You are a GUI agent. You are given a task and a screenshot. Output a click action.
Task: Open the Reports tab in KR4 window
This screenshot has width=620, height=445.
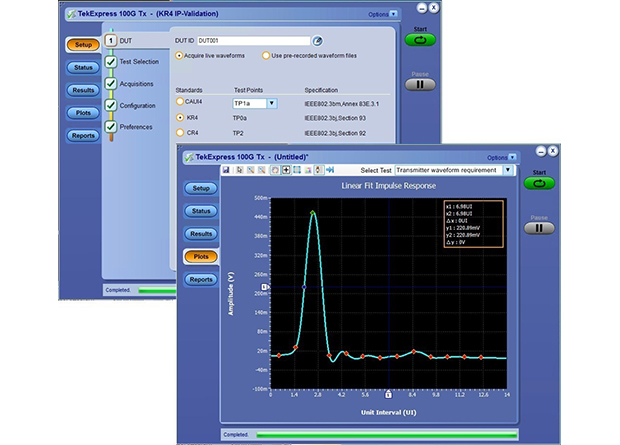83,136
